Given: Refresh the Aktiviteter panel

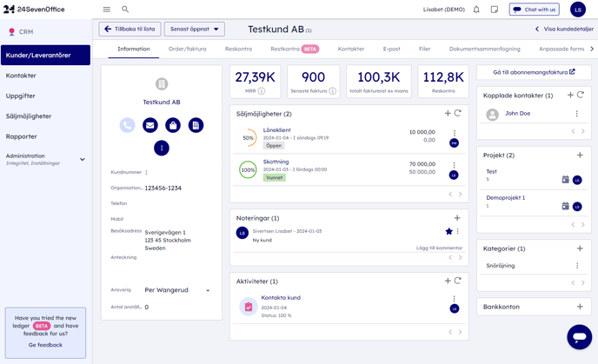Looking at the screenshot, I should coord(458,281).
